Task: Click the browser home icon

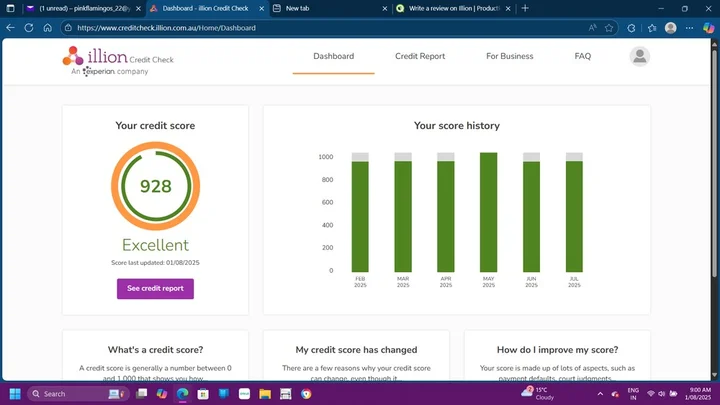Action: pos(47,28)
